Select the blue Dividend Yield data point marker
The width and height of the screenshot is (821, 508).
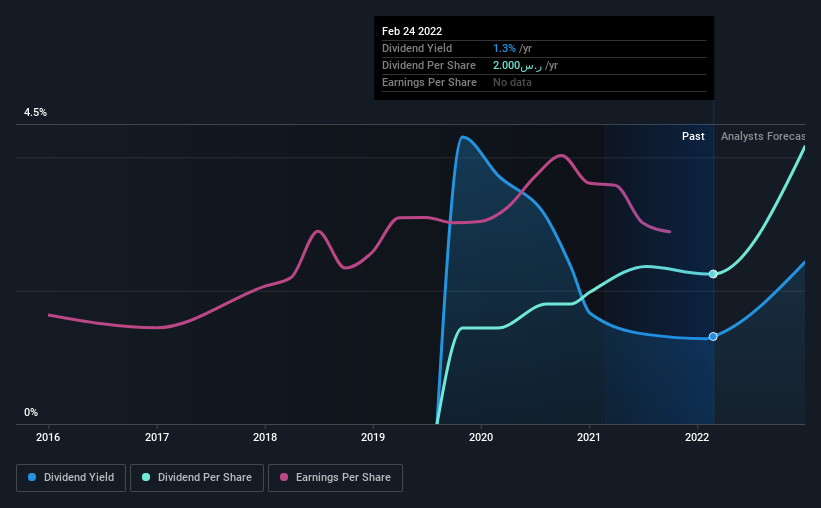tap(713, 336)
